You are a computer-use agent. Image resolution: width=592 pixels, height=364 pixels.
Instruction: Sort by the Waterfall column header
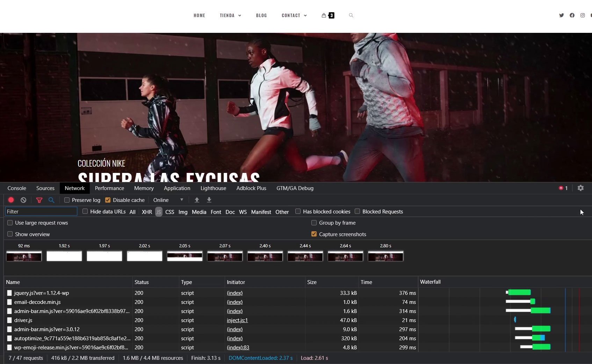pyautogui.click(x=505, y=282)
